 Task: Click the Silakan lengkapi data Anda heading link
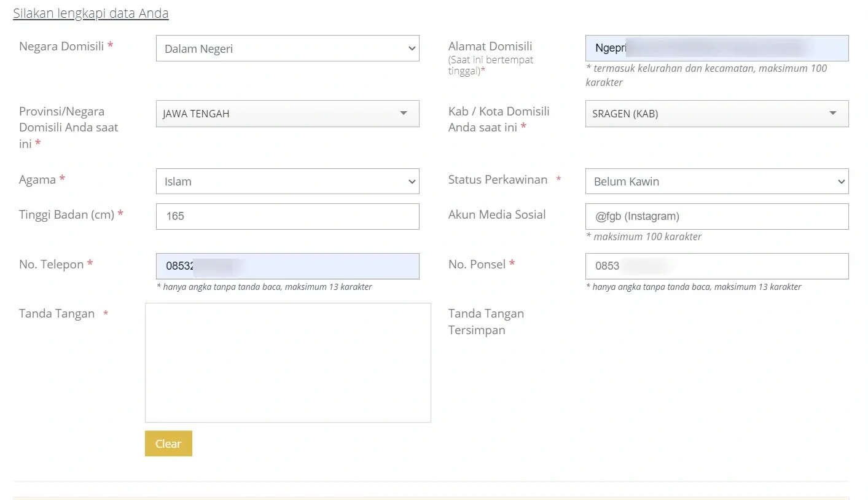tap(90, 12)
